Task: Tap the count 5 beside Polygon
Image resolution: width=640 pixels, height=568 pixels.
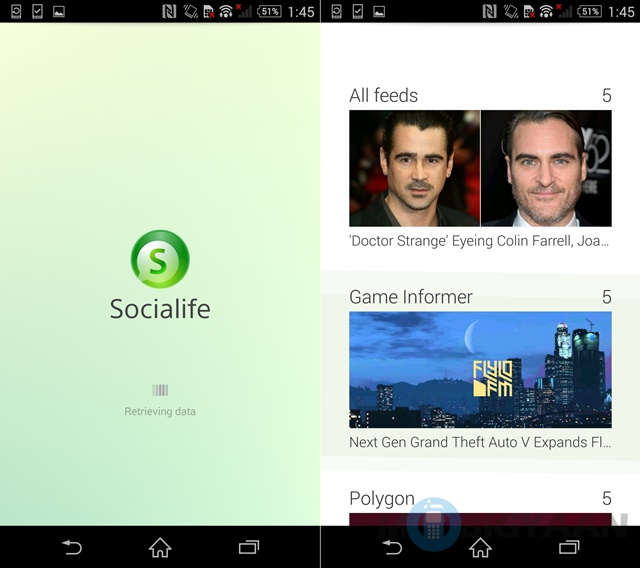Action: [607, 498]
